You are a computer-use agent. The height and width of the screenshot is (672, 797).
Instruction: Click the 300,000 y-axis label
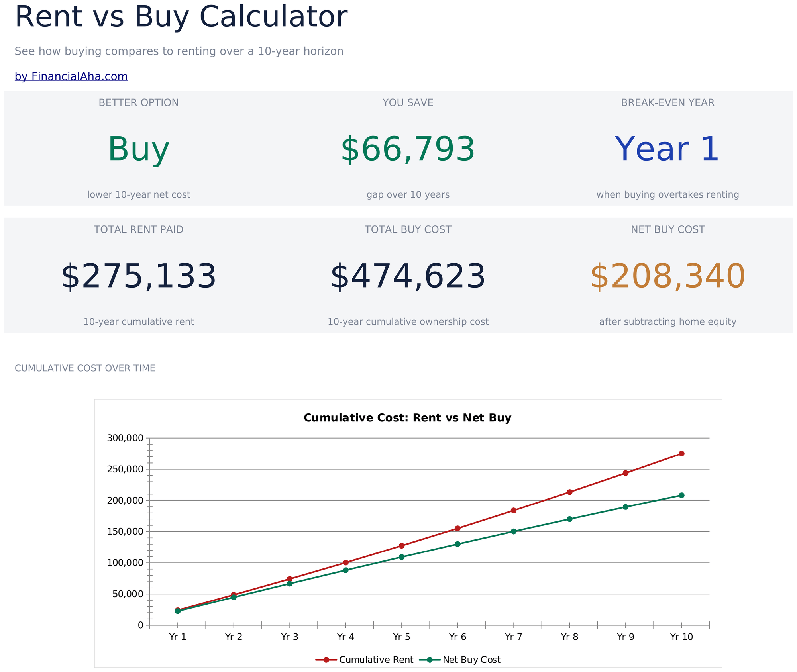tap(125, 438)
